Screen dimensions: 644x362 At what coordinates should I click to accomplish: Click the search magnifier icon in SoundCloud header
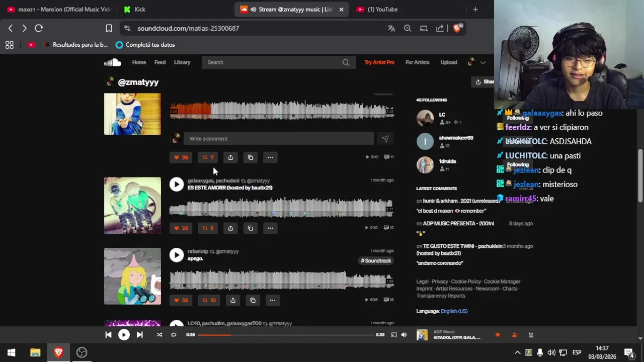point(346,62)
